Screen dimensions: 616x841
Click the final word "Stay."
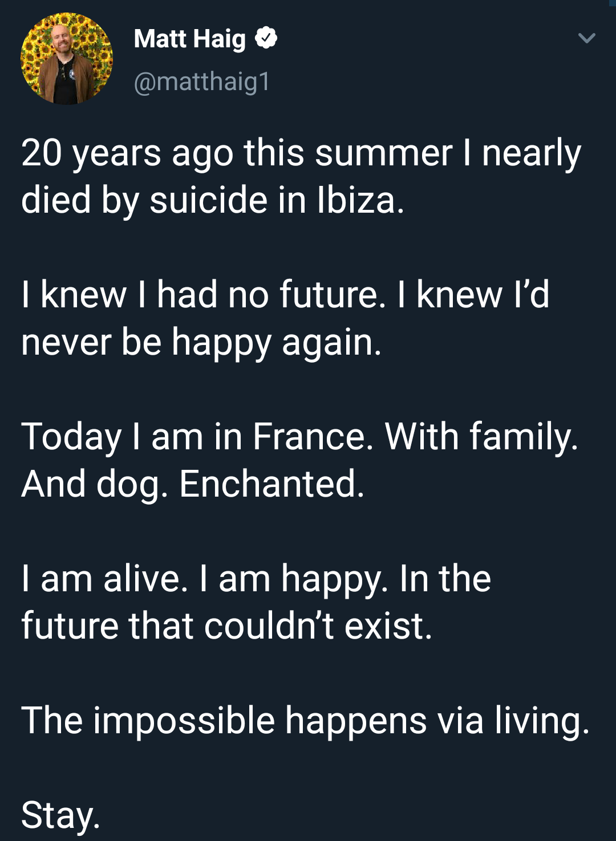point(60,815)
